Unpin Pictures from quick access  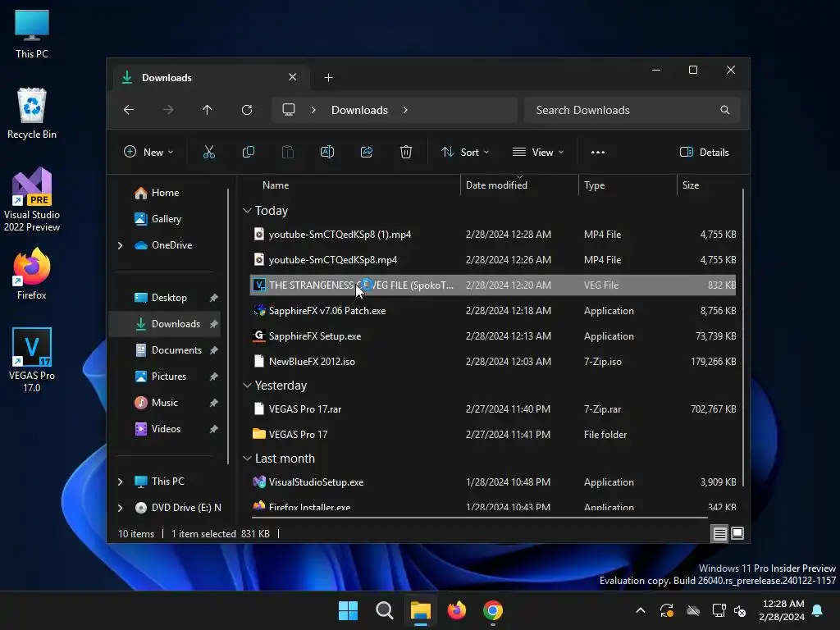[x=214, y=377]
